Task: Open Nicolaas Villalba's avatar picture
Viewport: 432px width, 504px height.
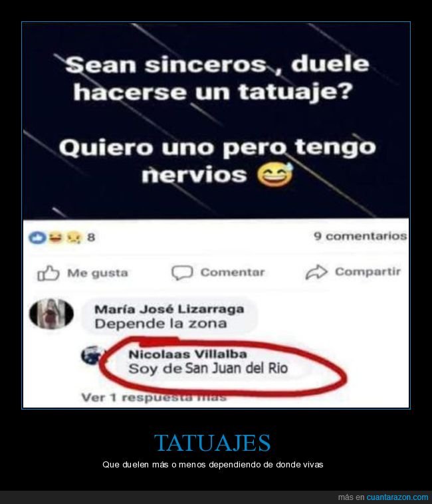Action: point(92,356)
